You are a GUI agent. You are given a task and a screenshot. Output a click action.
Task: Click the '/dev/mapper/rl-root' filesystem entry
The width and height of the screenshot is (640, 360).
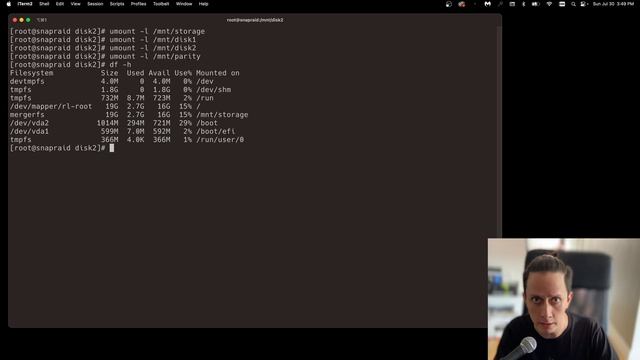(x=51, y=107)
